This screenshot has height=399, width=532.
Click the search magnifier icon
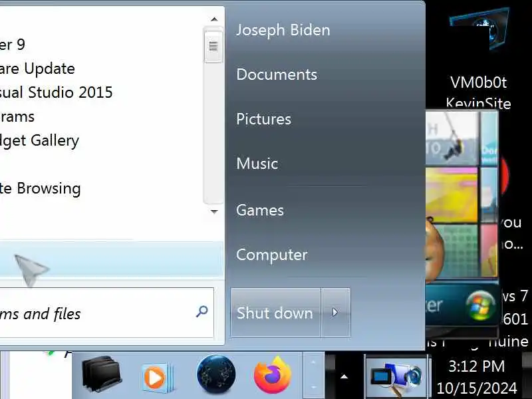[x=202, y=311]
